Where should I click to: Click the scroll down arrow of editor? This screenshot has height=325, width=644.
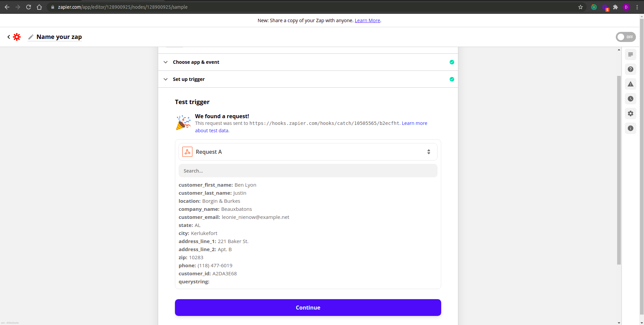point(619,323)
